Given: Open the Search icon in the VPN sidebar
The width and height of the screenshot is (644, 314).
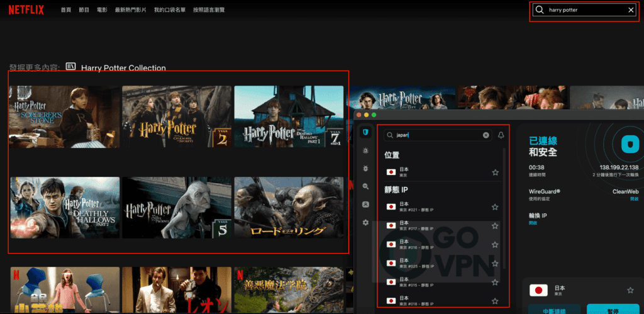Looking at the screenshot, I should 365,186.
